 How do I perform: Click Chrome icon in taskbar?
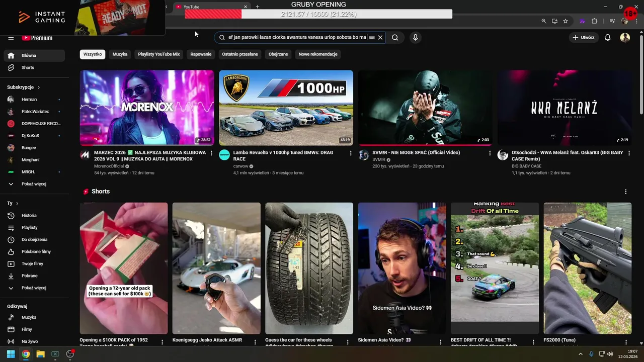pos(26,354)
